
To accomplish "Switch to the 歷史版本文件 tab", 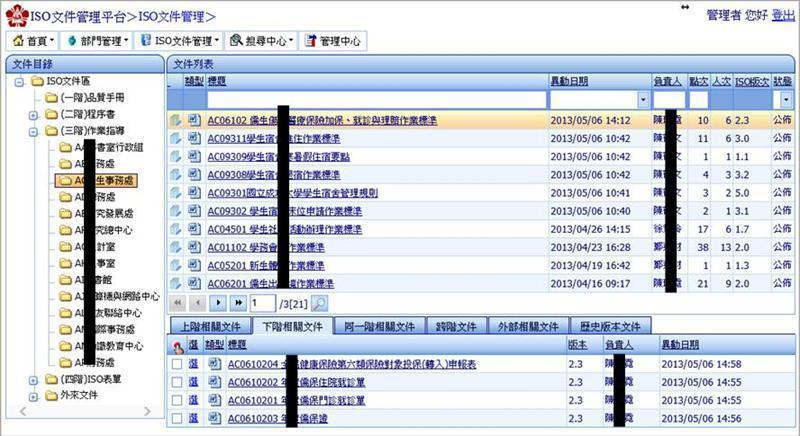I will (611, 326).
